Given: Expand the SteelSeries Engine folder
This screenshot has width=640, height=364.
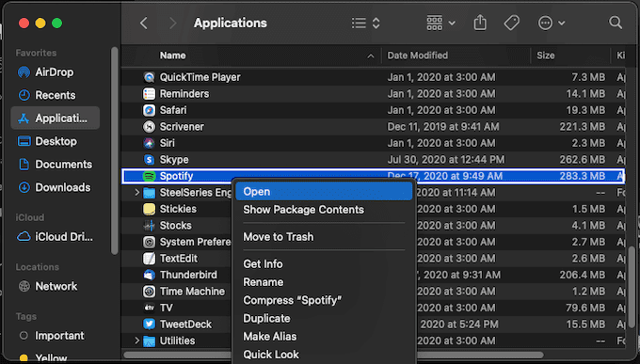Looking at the screenshot, I should 137,192.
